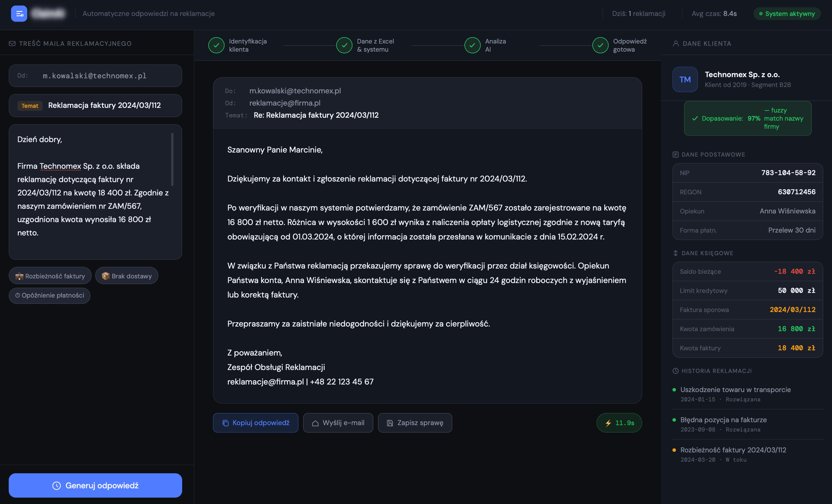This screenshot has width=832, height=504.
Task: Select the Rozbieżność faktury template chip
Action: [50, 276]
